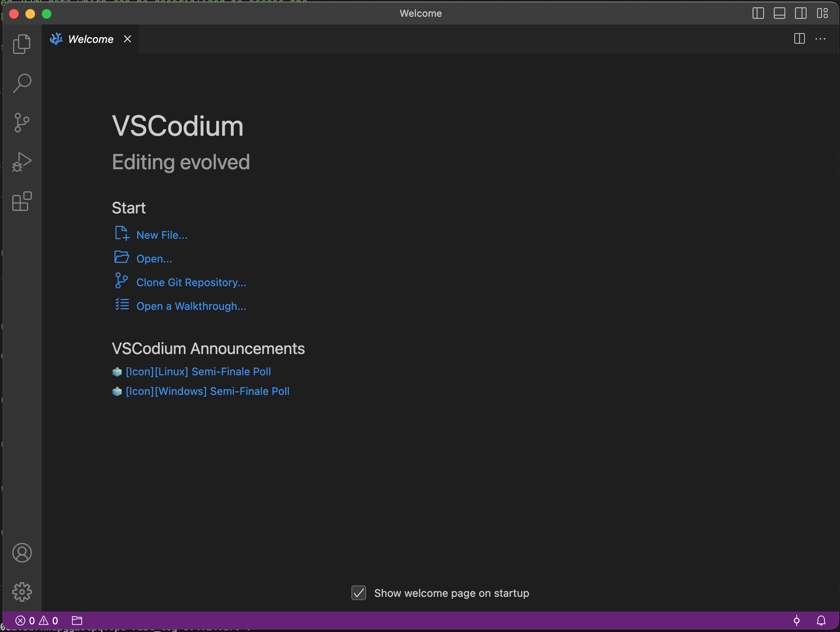Open the Extensions view
Screen dimensions: 840x632
coord(22,201)
